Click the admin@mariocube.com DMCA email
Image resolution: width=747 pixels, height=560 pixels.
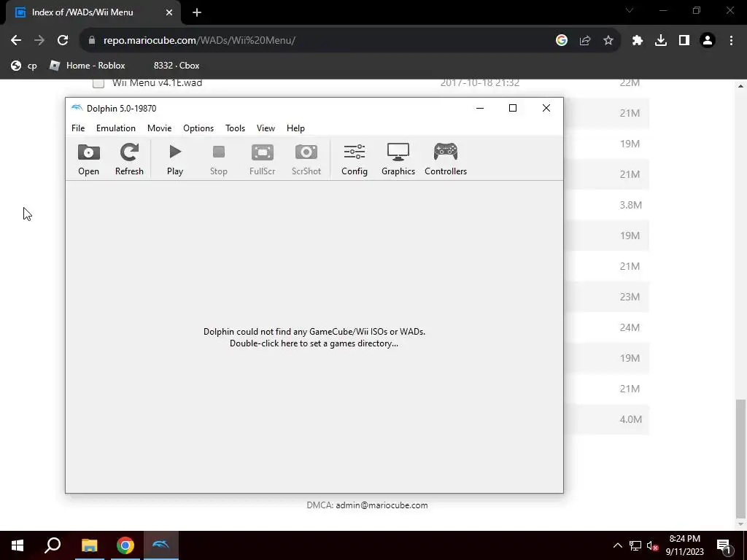(x=382, y=505)
